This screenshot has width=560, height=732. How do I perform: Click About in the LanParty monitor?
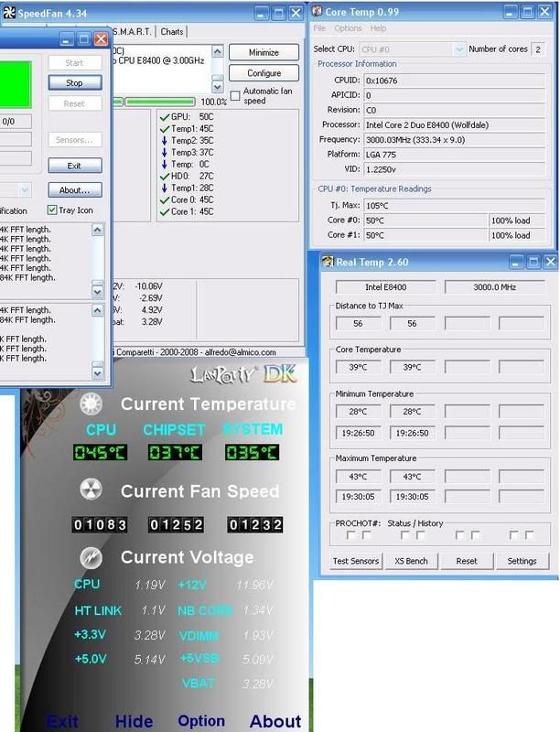[x=275, y=721]
